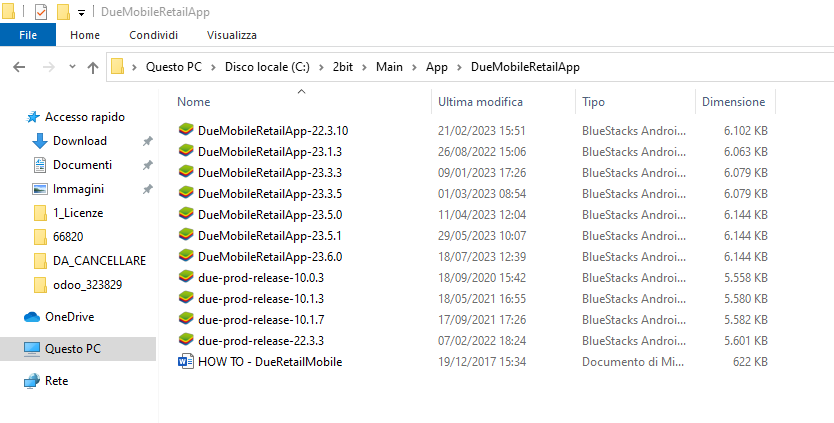Click Word document icon of HOW TO file
This screenshot has height=423, width=834.
[186, 362]
